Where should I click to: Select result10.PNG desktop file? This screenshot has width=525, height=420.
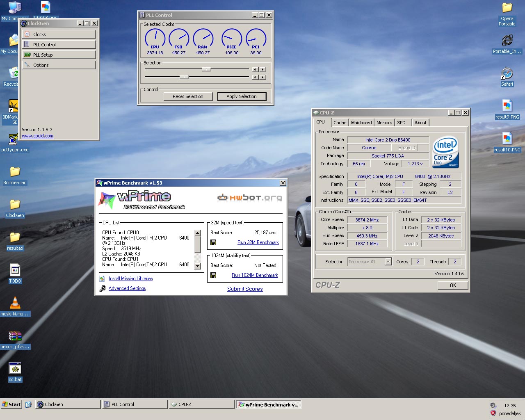(507, 142)
